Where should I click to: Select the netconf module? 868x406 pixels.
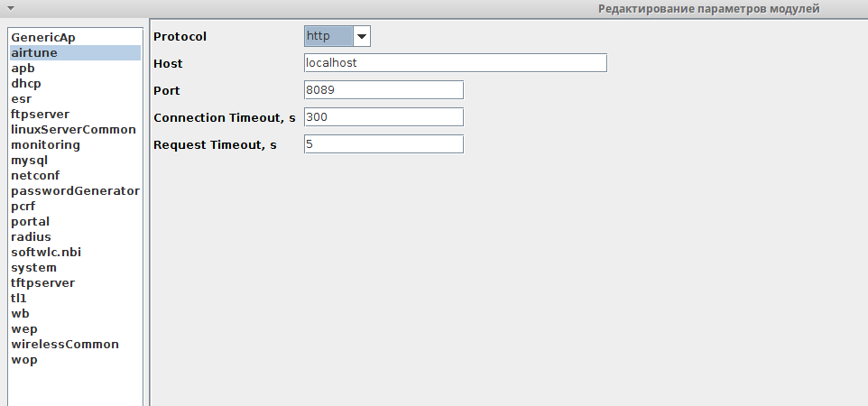34,176
